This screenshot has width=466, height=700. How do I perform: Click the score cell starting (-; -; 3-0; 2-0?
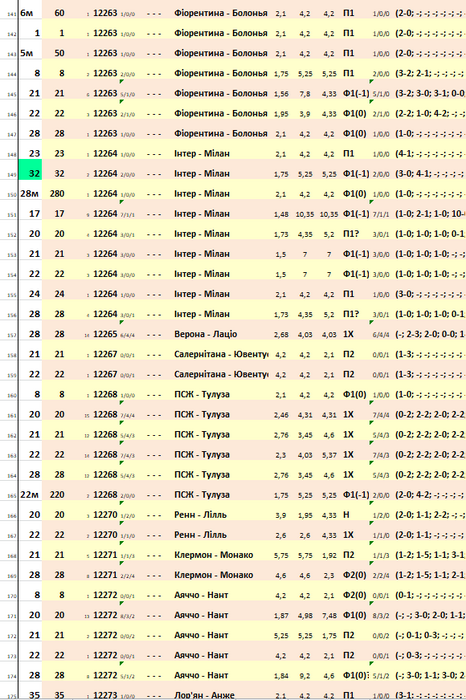(430, 615)
